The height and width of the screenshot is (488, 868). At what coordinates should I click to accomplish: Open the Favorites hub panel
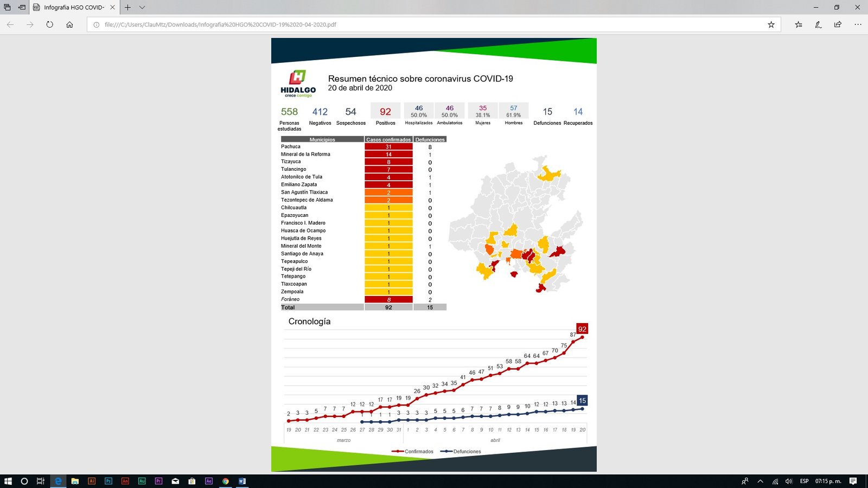pos(799,24)
